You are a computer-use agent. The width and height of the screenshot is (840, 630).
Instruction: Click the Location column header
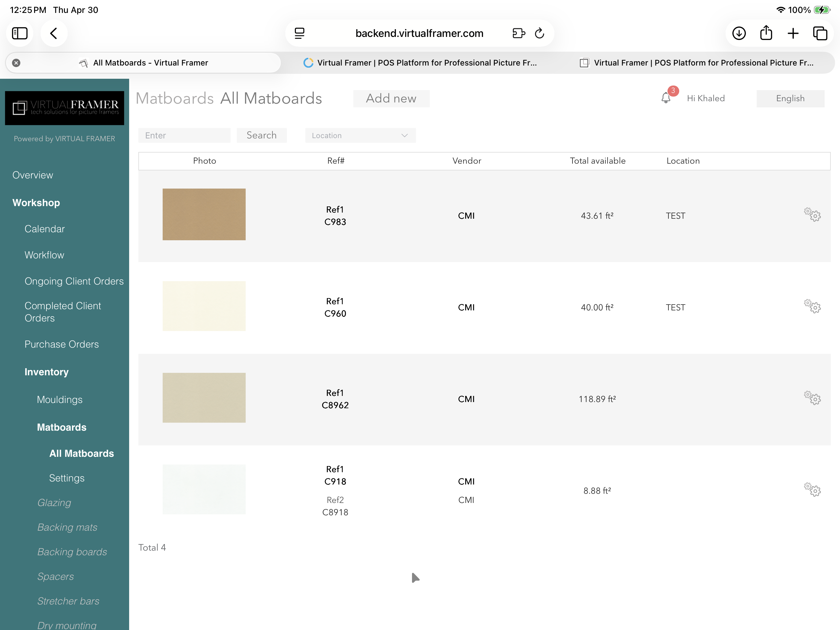click(x=683, y=161)
